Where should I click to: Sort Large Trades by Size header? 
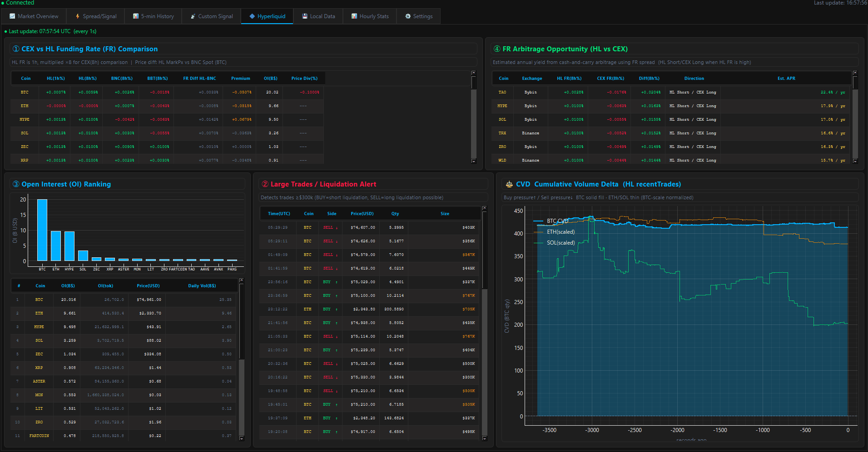445,214
